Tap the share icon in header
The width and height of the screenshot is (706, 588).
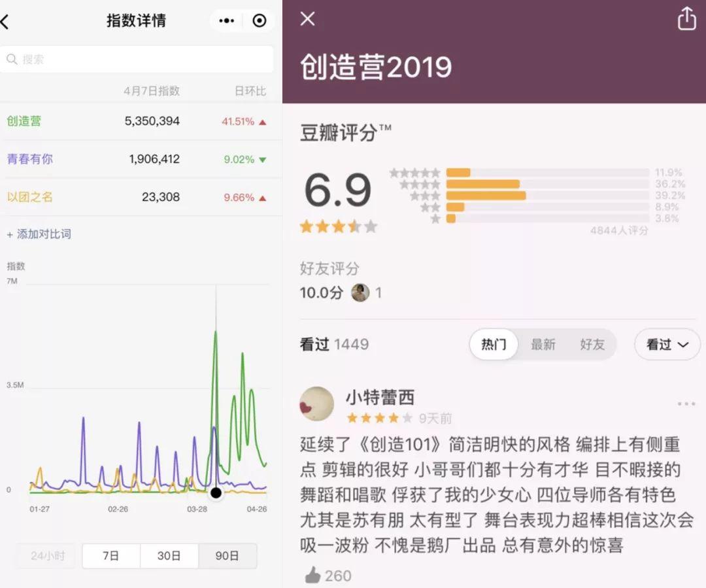pos(686,19)
